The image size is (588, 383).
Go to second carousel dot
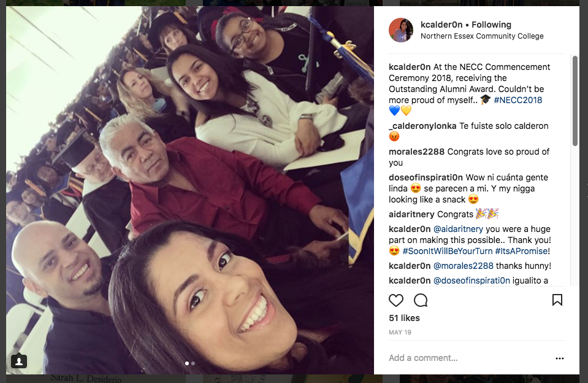click(x=193, y=363)
